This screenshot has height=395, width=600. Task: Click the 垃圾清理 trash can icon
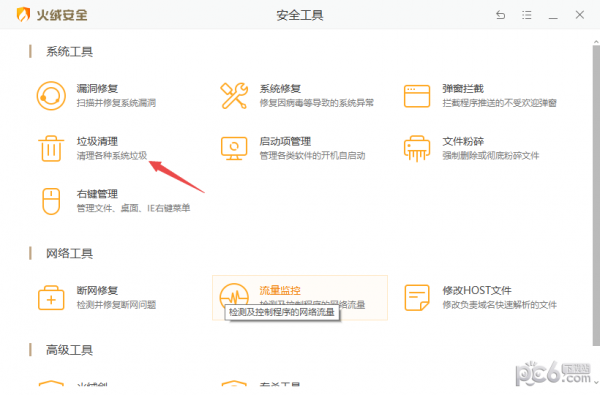tap(51, 149)
